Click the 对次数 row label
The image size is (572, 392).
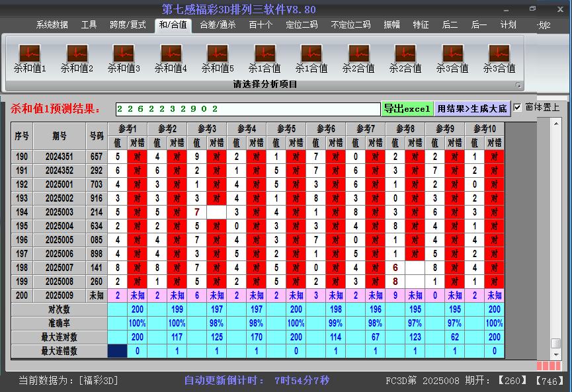pos(59,309)
